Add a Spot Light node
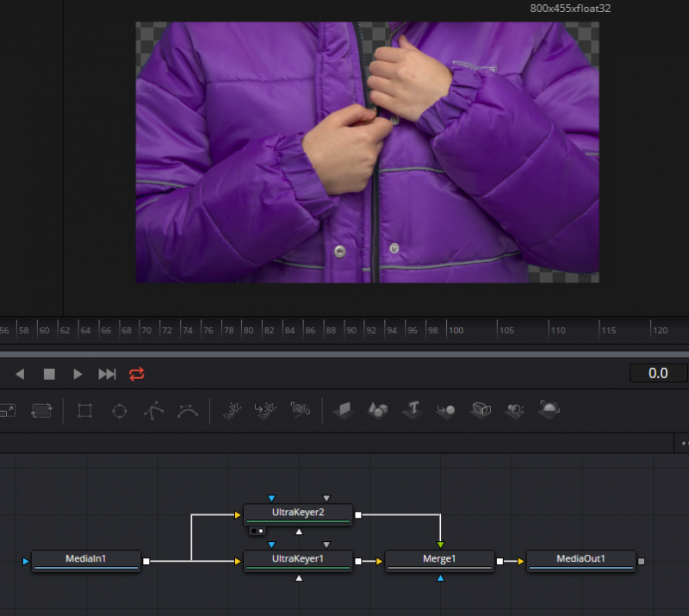This screenshot has width=689, height=616. pos(517,411)
